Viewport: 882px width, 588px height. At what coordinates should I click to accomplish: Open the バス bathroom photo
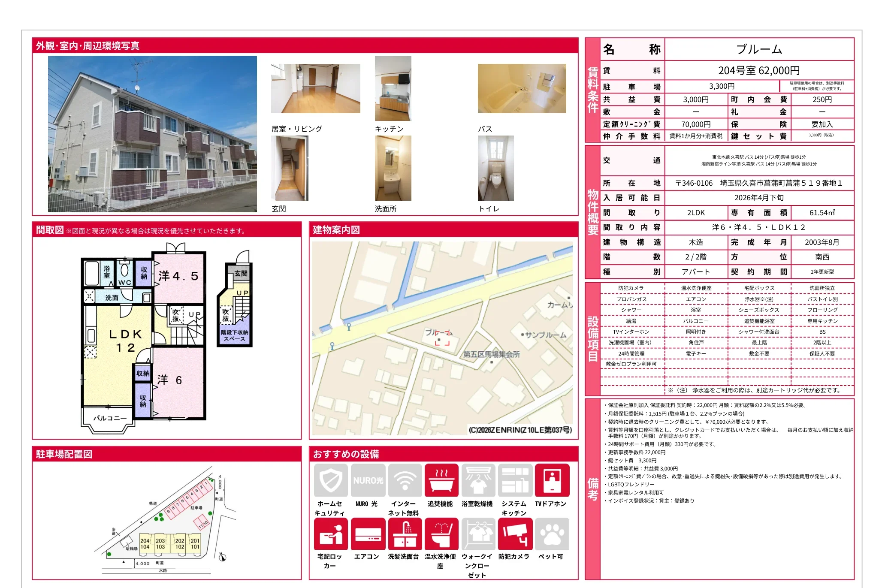click(522, 88)
